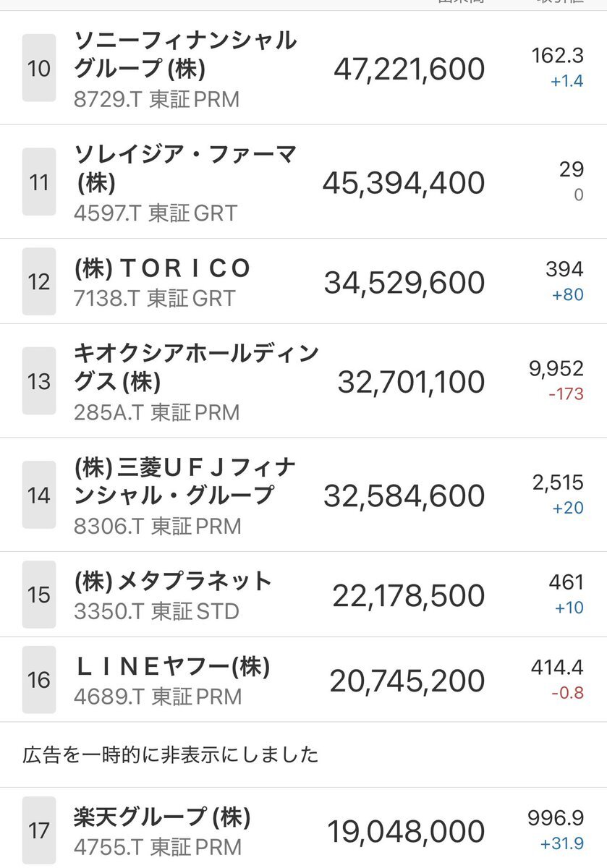Image resolution: width=607 pixels, height=868 pixels.
Task: Open Kioxia Holdings stock entry
Action: click(x=196, y=367)
